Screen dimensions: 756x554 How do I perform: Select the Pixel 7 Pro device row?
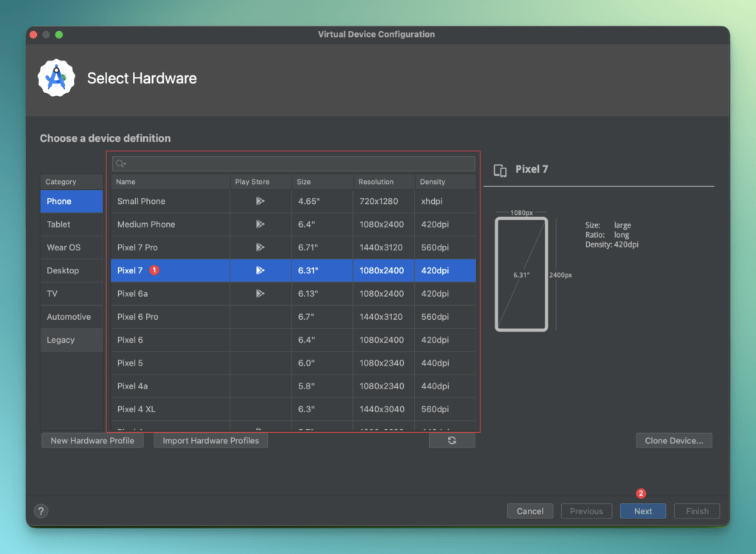click(x=294, y=247)
